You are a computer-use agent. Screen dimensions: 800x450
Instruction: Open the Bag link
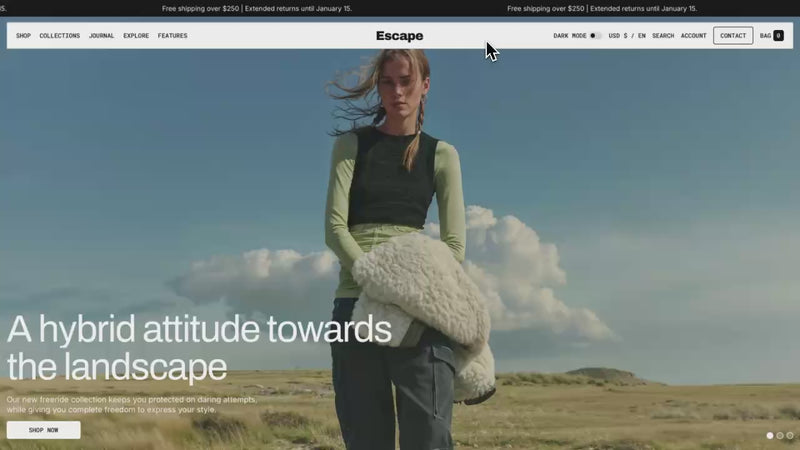click(765, 36)
